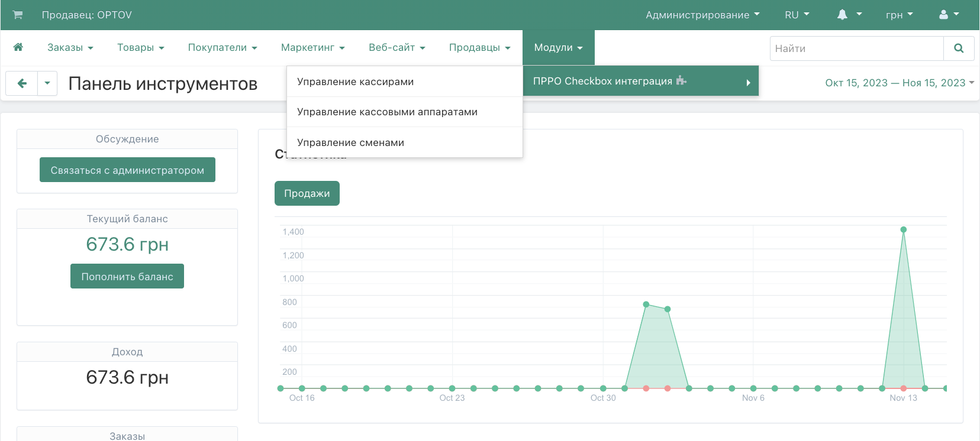Expand the Администрирование dropdown
This screenshot has height=441, width=980.
tap(702, 15)
